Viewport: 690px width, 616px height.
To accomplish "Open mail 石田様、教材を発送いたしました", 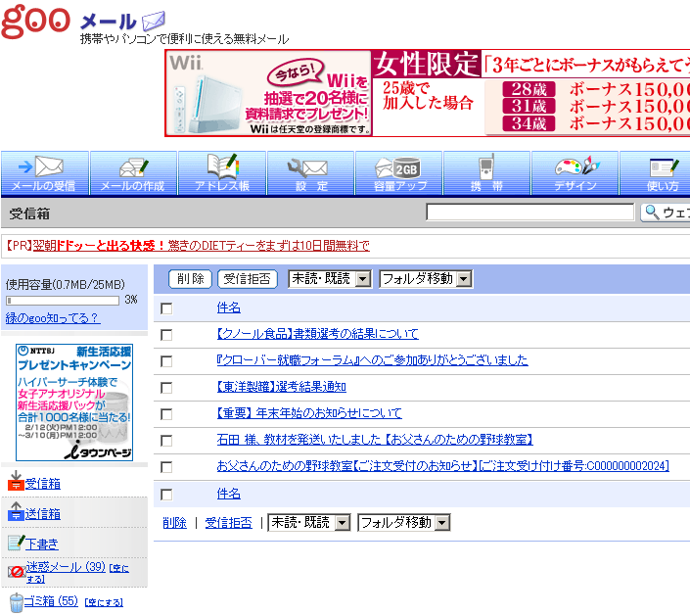I will 375,440.
